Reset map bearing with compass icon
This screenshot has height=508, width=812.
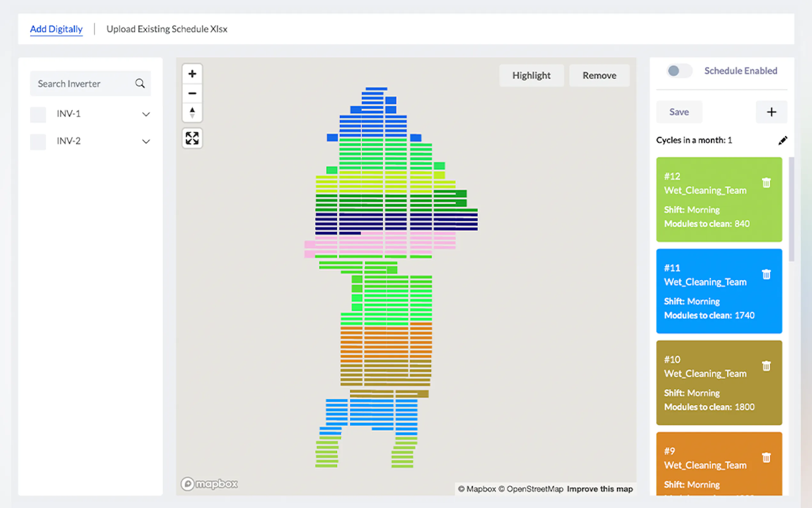coord(192,113)
